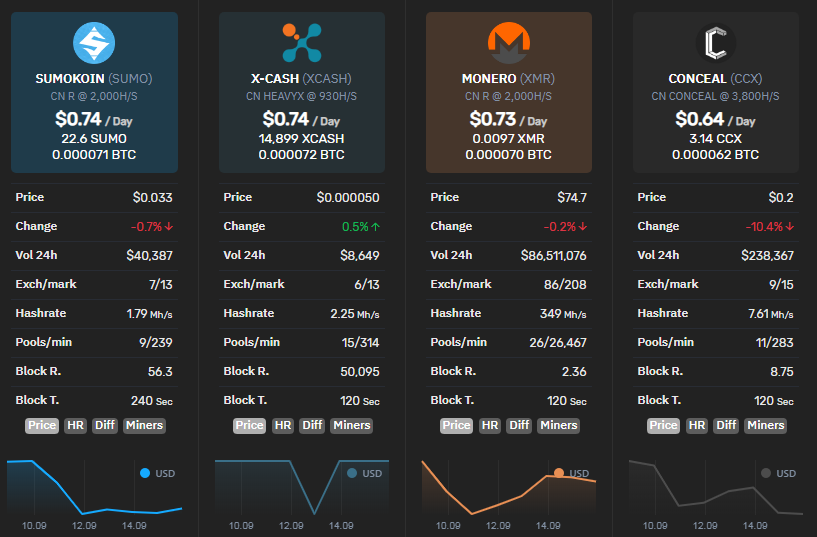Select Price chart tab for X-Cash
Screen dimensions: 817x537
pos(249,426)
